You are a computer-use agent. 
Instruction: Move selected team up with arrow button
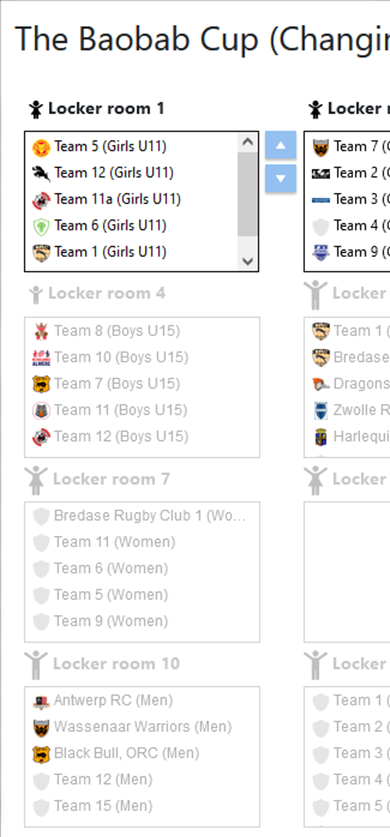[281, 146]
